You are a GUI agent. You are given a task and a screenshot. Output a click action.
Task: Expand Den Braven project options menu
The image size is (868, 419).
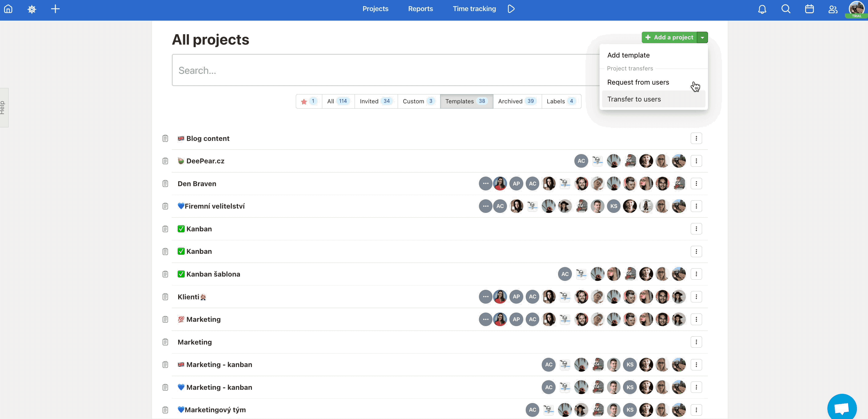pyautogui.click(x=697, y=183)
